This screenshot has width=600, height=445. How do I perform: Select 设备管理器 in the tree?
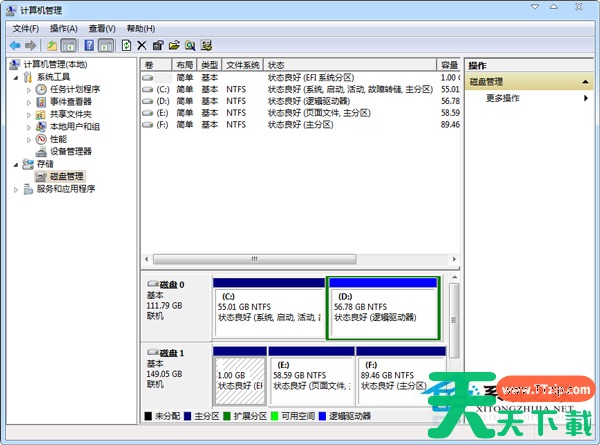pyautogui.click(x=70, y=151)
